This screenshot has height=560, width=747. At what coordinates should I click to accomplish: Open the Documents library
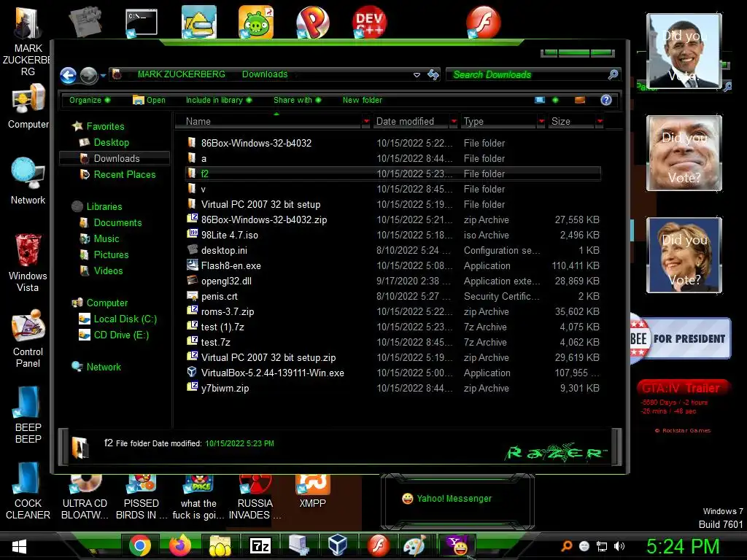117,223
